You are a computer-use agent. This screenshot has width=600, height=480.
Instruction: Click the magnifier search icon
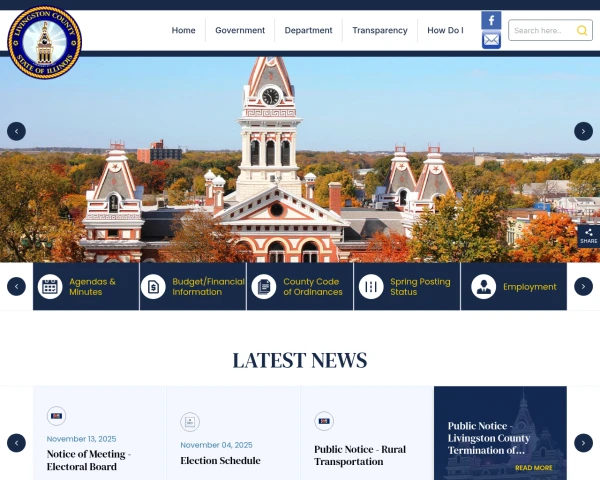582,30
